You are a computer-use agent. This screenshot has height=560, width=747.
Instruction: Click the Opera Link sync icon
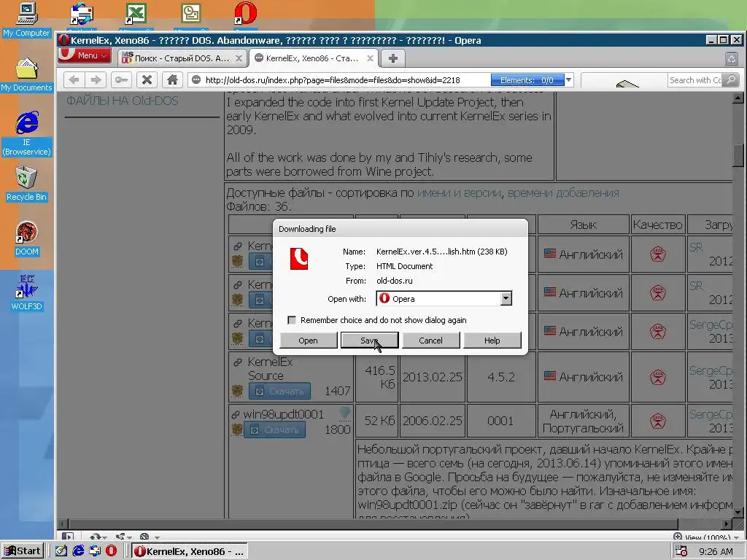97,537
